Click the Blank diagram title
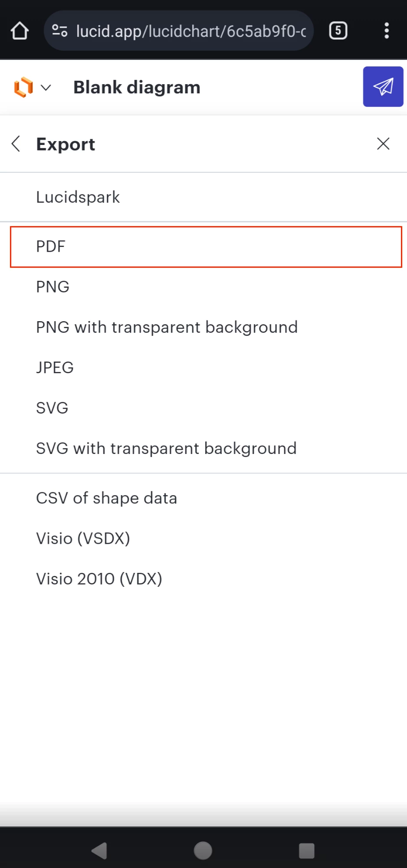Viewport: 407px width, 868px height. (137, 87)
